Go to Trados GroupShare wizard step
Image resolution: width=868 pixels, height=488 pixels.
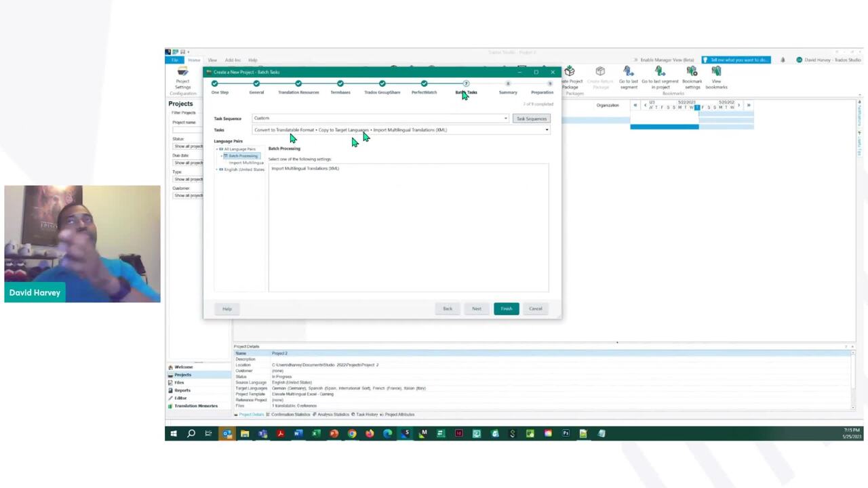(x=382, y=92)
